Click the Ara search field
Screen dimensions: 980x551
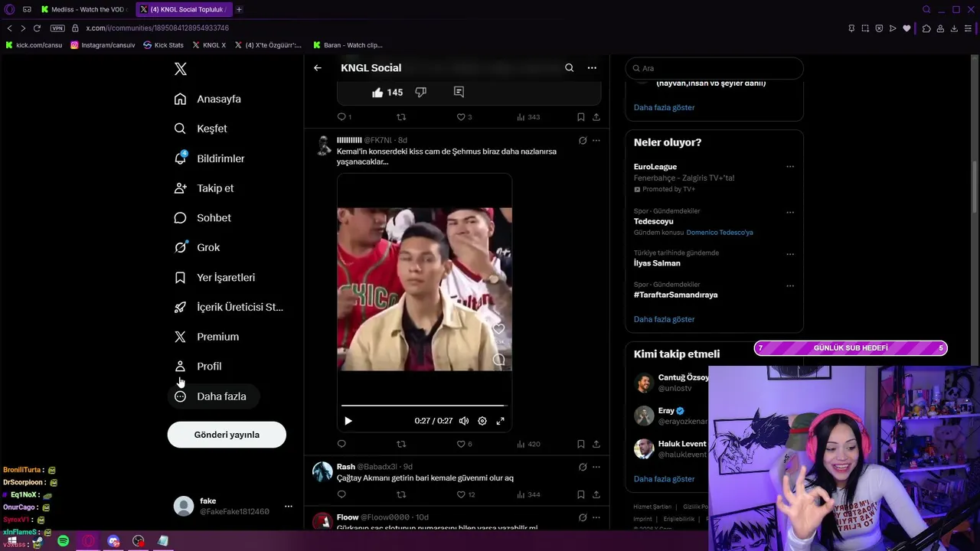[x=714, y=68]
